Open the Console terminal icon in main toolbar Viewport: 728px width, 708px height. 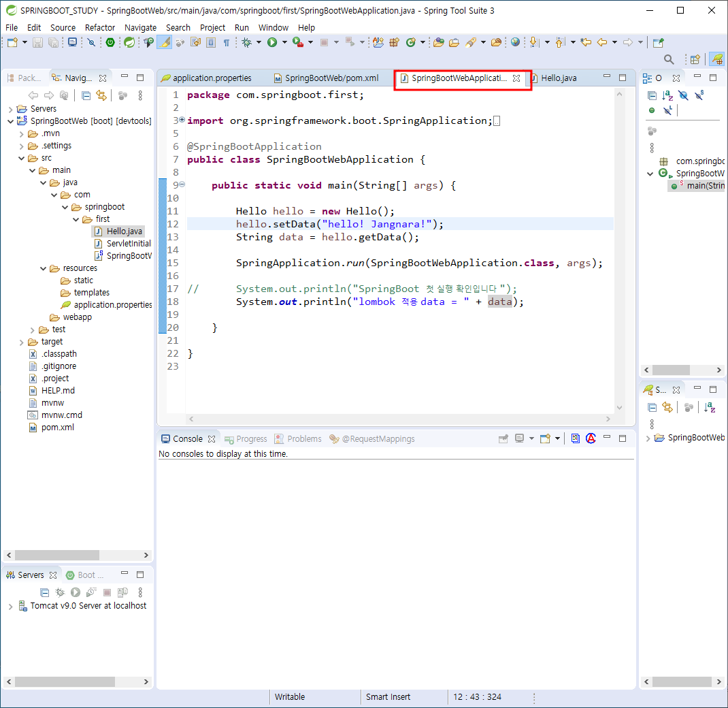[x=72, y=43]
